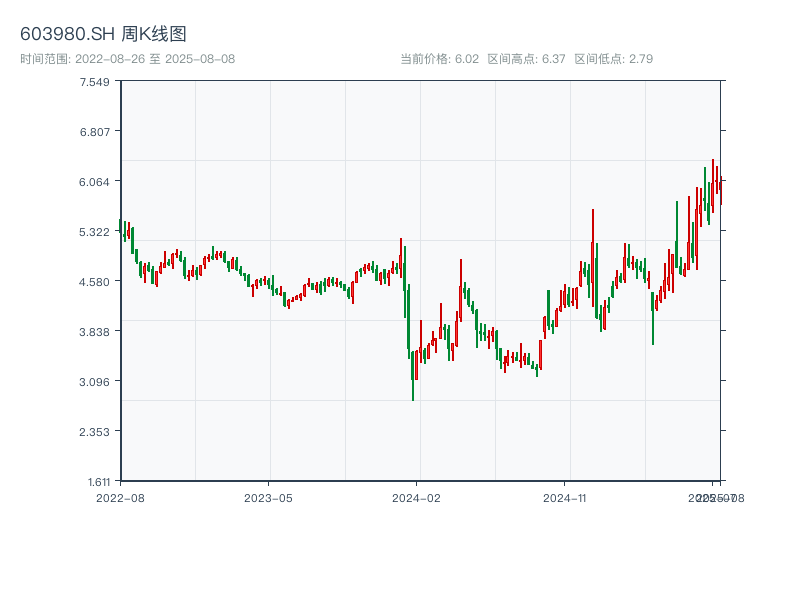Click the 当前价格 6.02 label
Image resolution: width=800 pixels, height=600 pixels.
(x=440, y=59)
